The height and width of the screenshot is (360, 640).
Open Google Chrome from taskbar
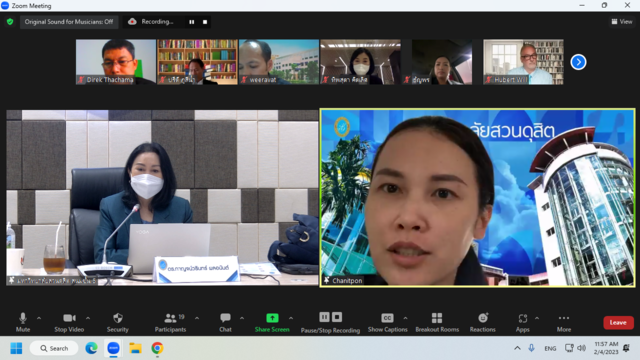[157, 348]
